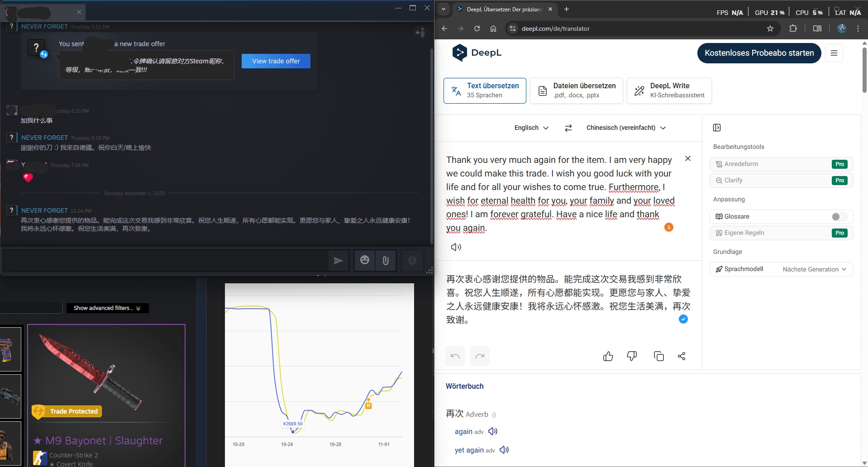
Task: Click the browser forward arrow
Action: pyautogui.click(x=461, y=29)
